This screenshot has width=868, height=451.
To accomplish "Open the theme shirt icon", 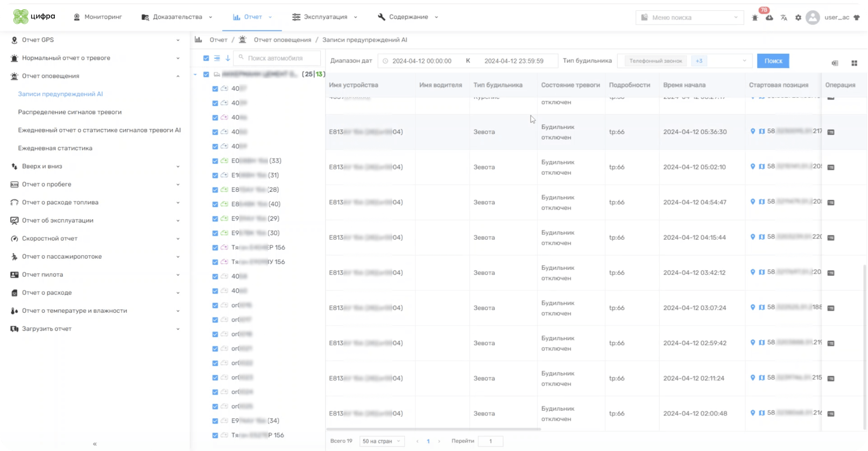I will coord(857,17).
